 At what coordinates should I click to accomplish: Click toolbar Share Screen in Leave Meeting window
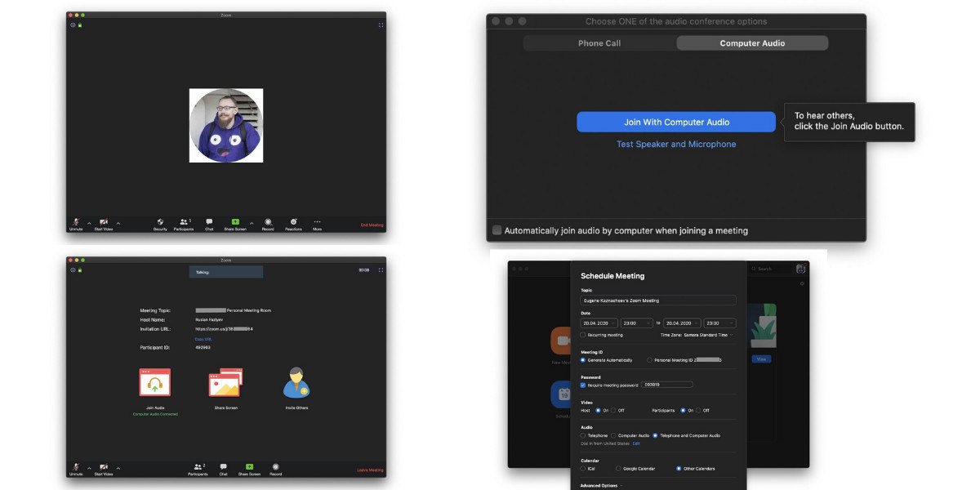click(249, 470)
